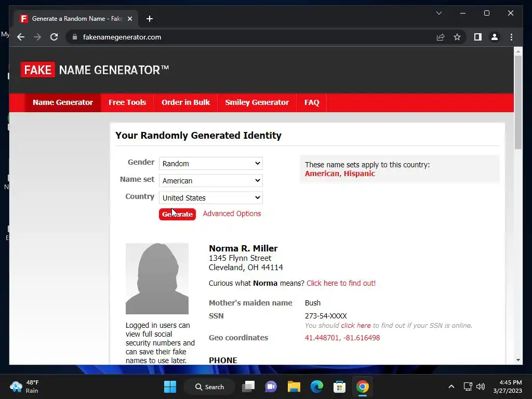The height and width of the screenshot is (399, 532).
Task: Go back using the browser back arrow
Action: (21, 37)
